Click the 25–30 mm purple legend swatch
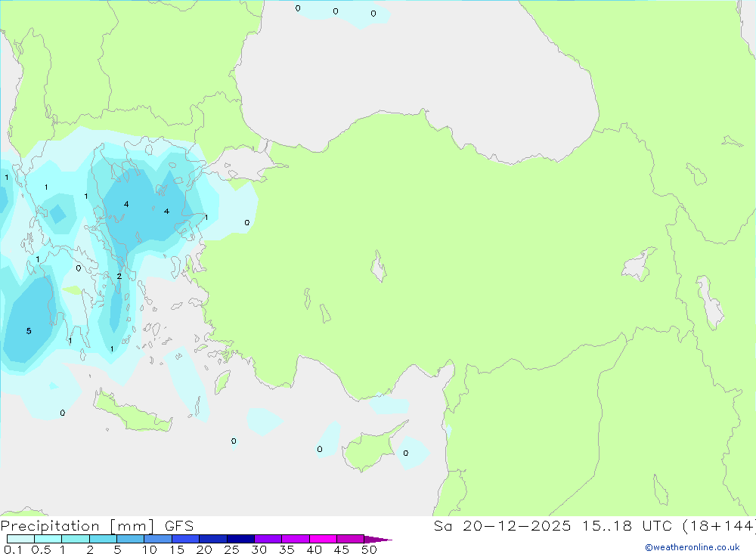This screenshot has width=756, height=554. pos(240,539)
